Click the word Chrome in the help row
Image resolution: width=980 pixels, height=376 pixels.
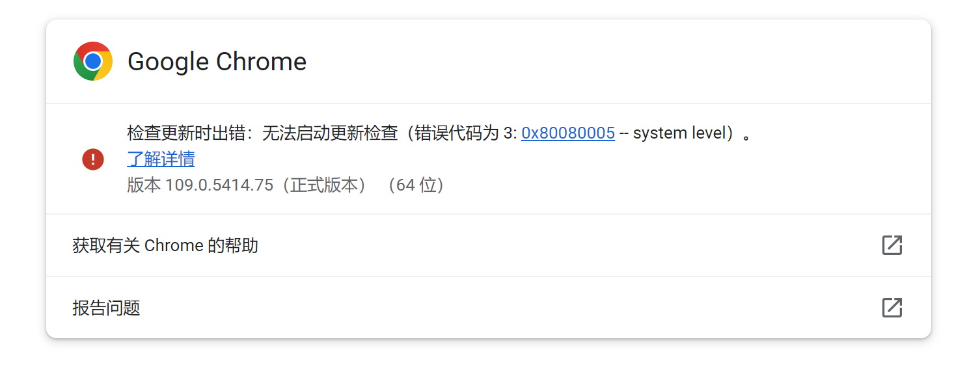point(174,245)
